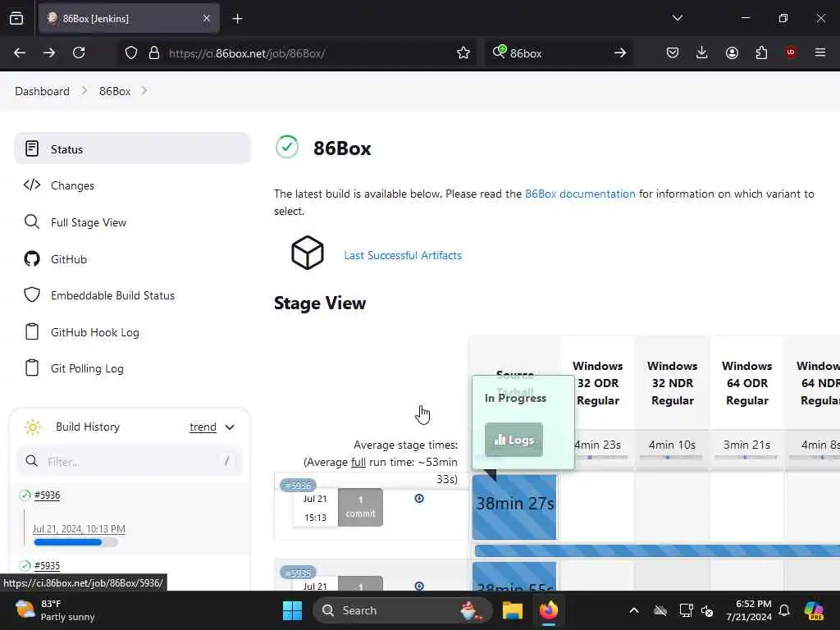This screenshot has width=840, height=630.
Task: Bookmark this page with the star
Action: pyautogui.click(x=463, y=52)
